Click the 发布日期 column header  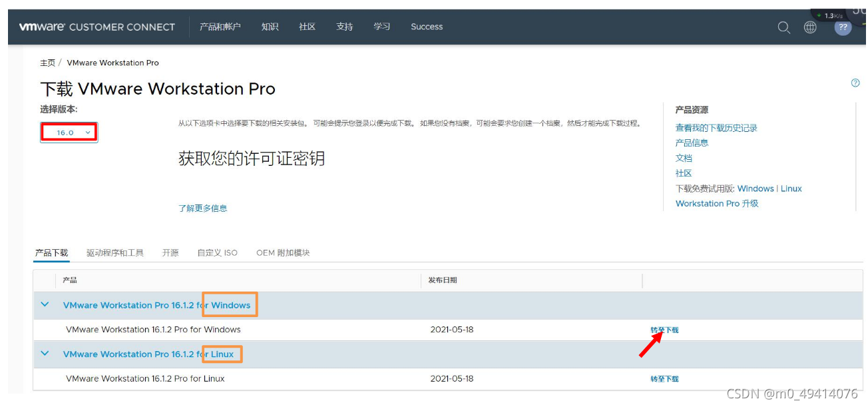tap(443, 280)
